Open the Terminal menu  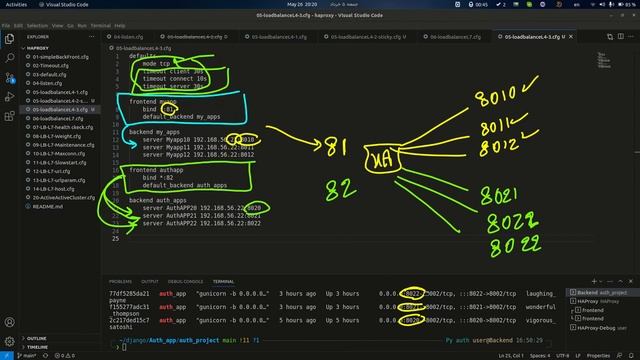pyautogui.click(x=100, y=25)
